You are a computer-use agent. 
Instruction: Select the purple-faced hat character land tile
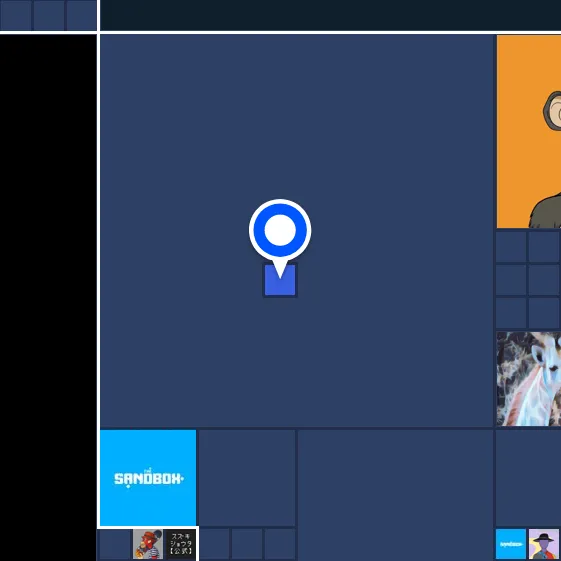pyautogui.click(x=544, y=544)
